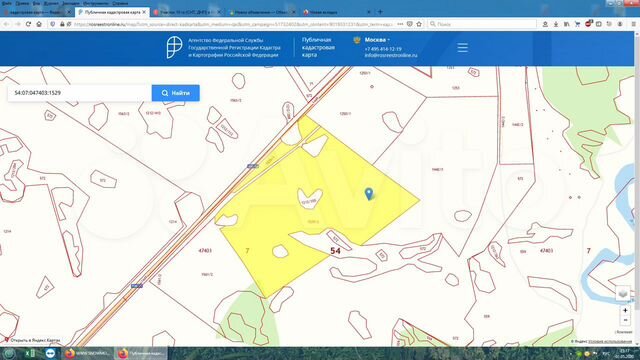The height and width of the screenshot is (360, 640).
Task: Open the map layers switcher
Action: point(622,293)
